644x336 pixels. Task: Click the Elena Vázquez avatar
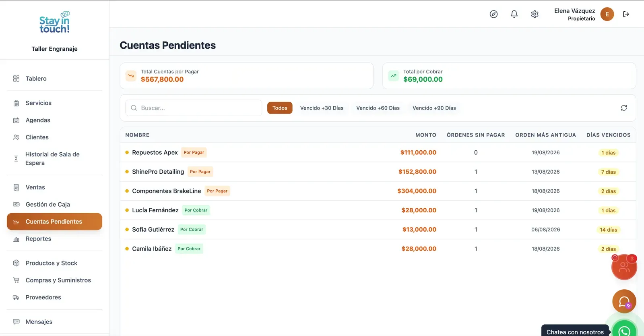[607, 14]
